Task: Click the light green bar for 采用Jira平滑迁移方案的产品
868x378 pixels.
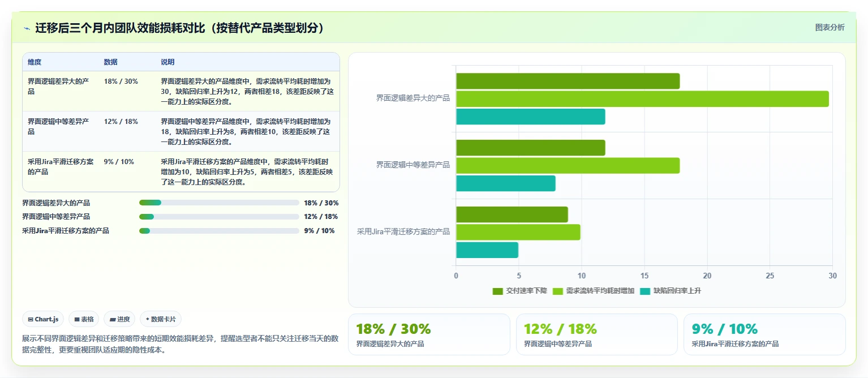Action: tap(518, 233)
